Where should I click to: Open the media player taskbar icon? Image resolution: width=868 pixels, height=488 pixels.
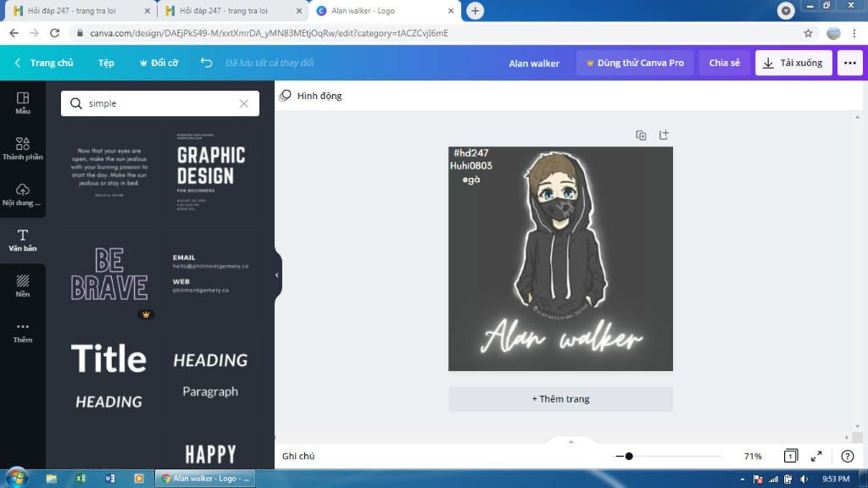coord(139,479)
